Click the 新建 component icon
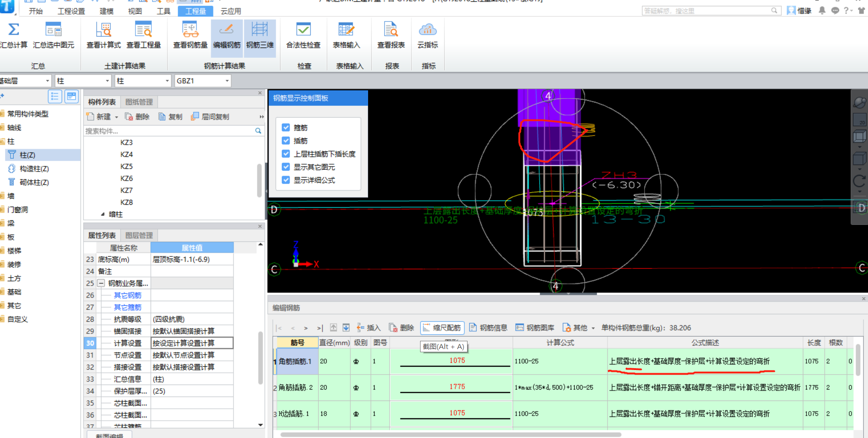Screen dimensions: 868x438 90,117
